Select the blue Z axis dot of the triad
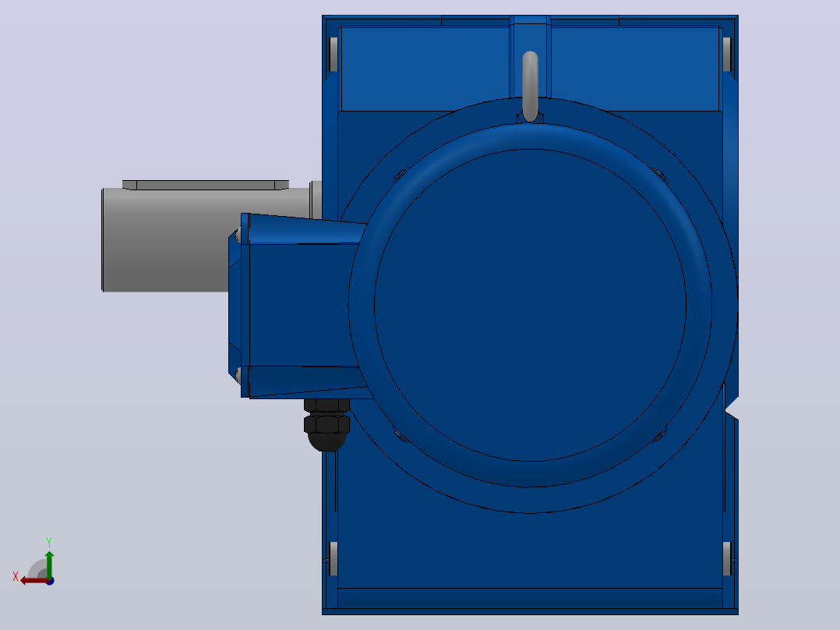The image size is (840, 630). [x=50, y=581]
